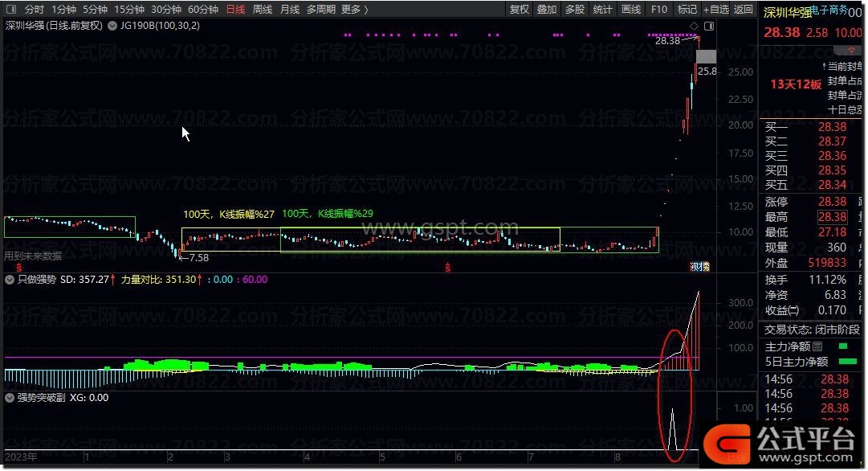This screenshot has width=868, height=471.
Task: Click the 7.58 low price label
Action: click(198, 258)
